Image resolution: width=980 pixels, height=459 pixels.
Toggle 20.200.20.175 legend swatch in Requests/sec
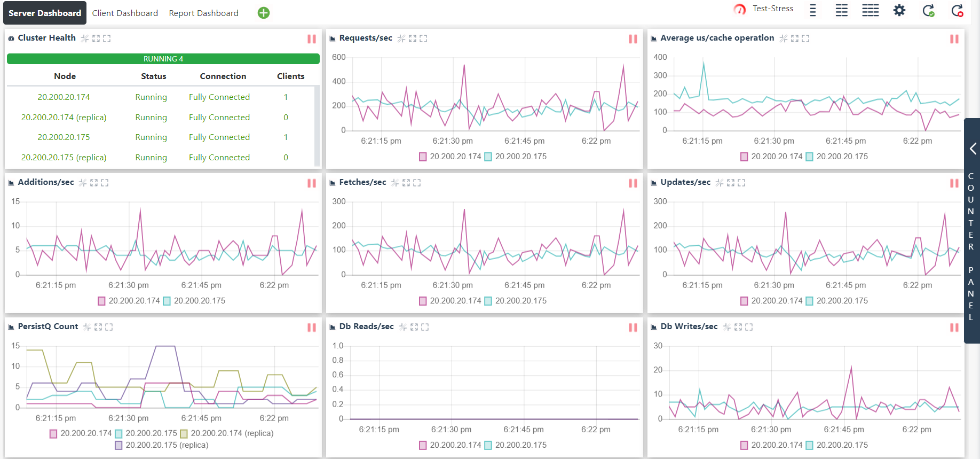pyautogui.click(x=488, y=157)
